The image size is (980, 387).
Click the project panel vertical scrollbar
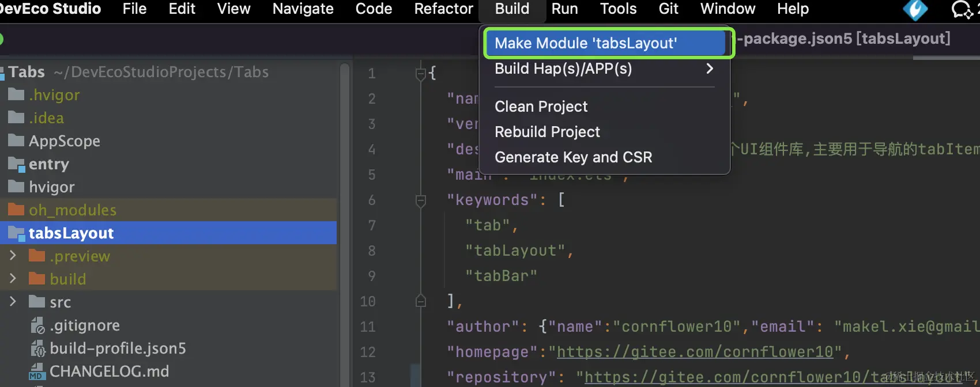point(345,173)
